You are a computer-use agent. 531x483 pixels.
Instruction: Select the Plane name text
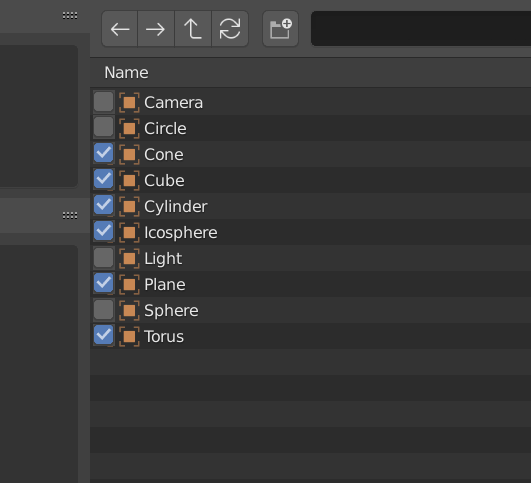(x=165, y=285)
